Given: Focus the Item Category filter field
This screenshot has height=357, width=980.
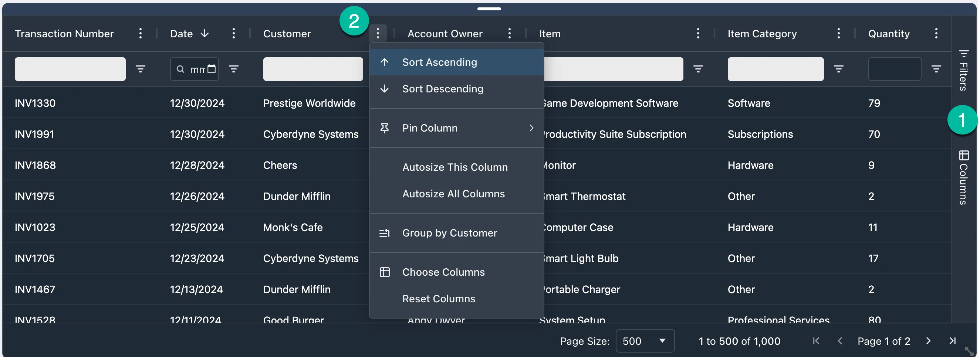Looking at the screenshot, I should tap(775, 69).
